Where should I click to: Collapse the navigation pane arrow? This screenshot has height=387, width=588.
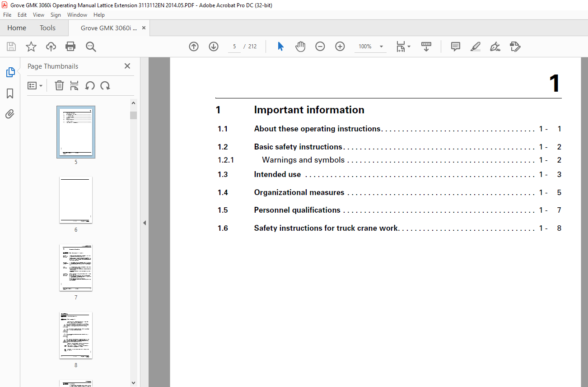pyautogui.click(x=145, y=223)
